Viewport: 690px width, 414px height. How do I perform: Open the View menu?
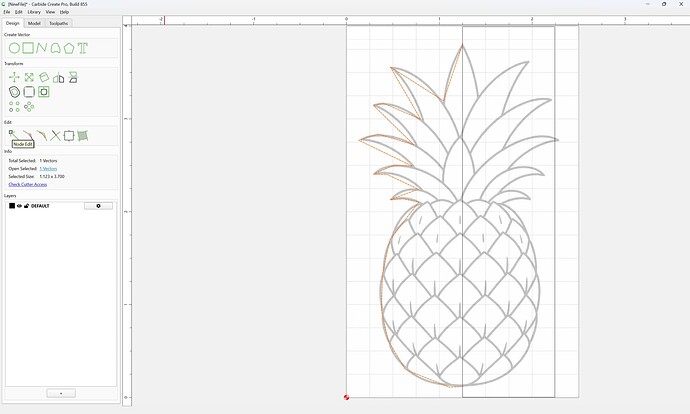[50, 12]
